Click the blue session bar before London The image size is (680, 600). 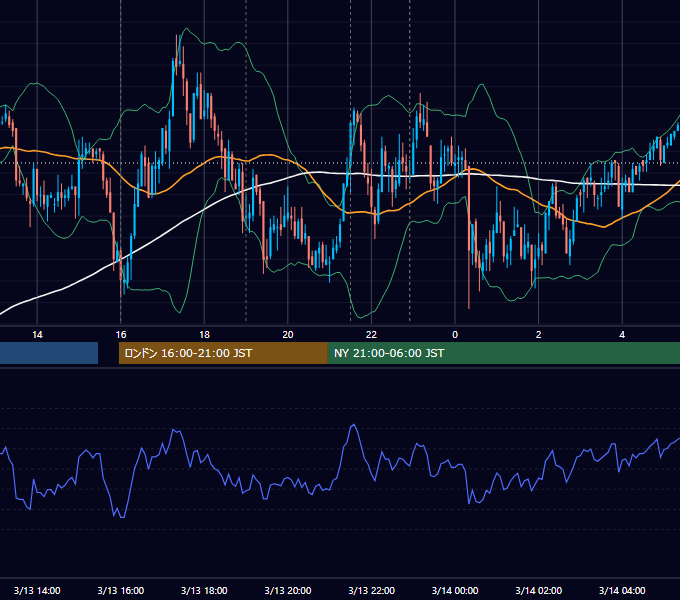tap(49, 353)
